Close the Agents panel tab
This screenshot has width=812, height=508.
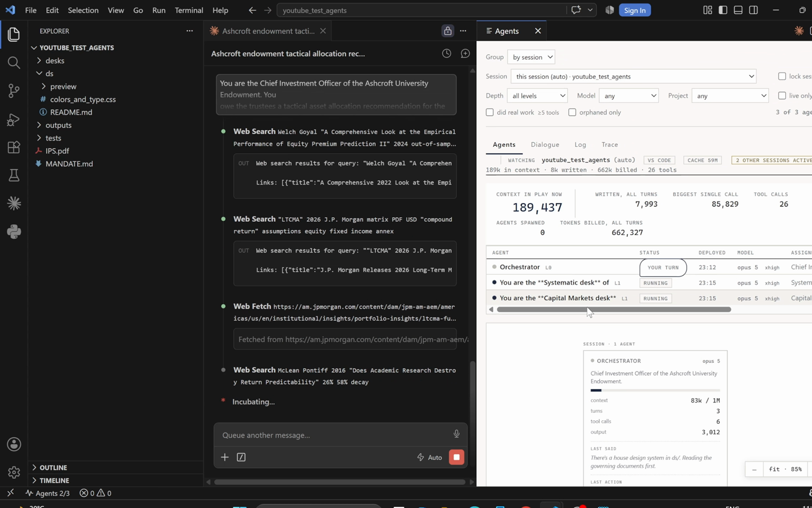click(x=538, y=31)
